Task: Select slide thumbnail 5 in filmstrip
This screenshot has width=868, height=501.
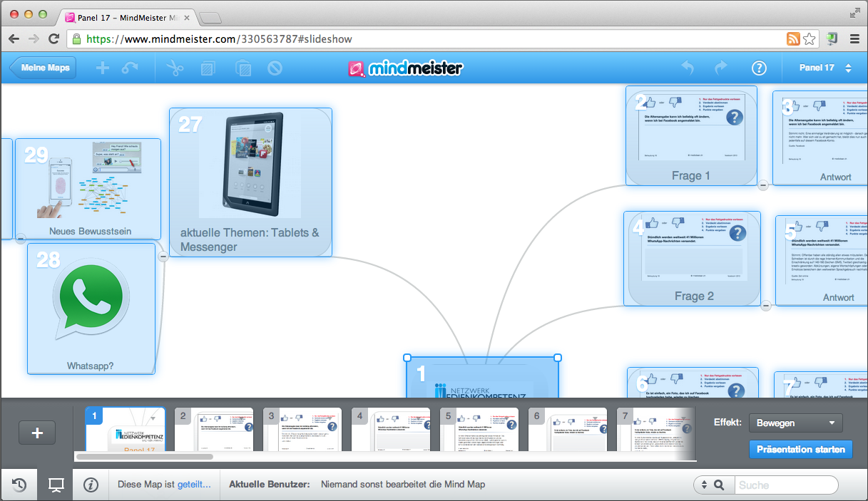Action: pos(479,430)
